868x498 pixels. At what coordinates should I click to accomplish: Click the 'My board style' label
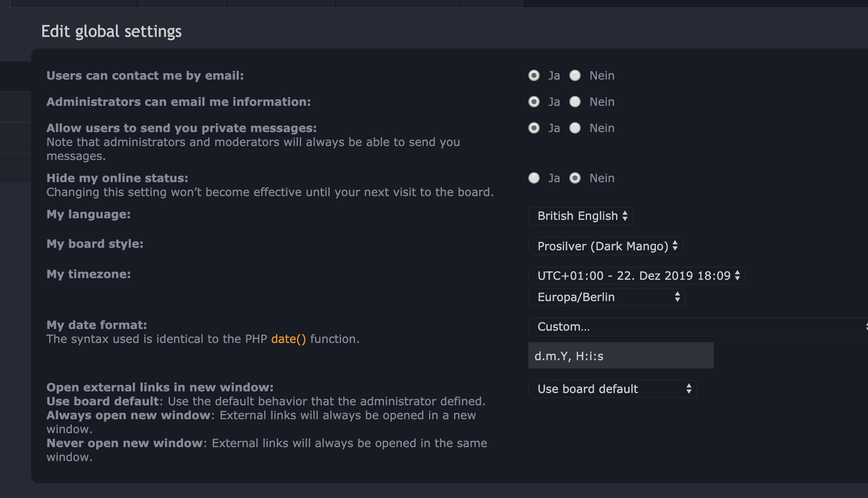point(95,244)
